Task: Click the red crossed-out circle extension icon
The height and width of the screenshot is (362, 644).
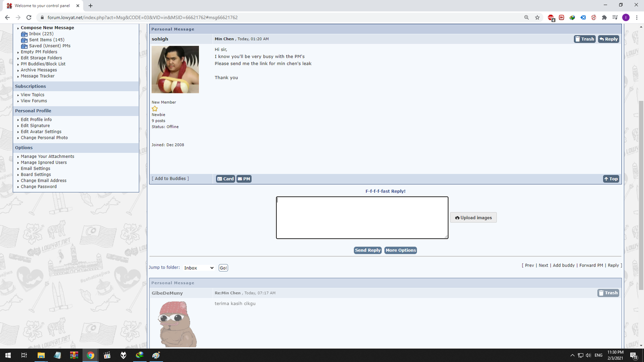Action: (594, 18)
